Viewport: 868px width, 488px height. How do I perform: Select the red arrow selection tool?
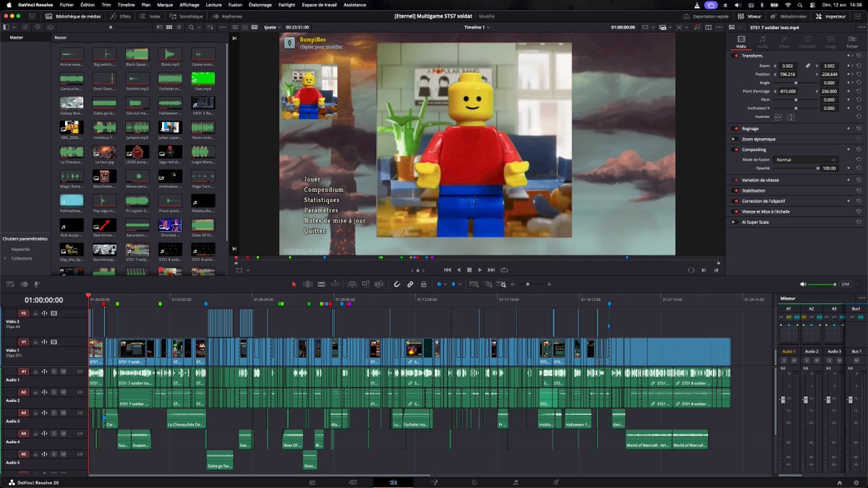pyautogui.click(x=294, y=284)
